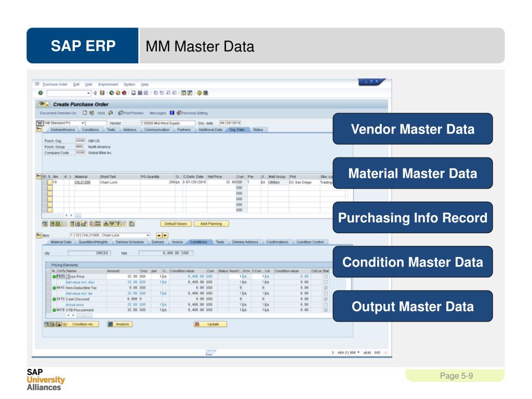This screenshot has height=399, width=532.
Task: Open the System menu
Action: (129, 85)
